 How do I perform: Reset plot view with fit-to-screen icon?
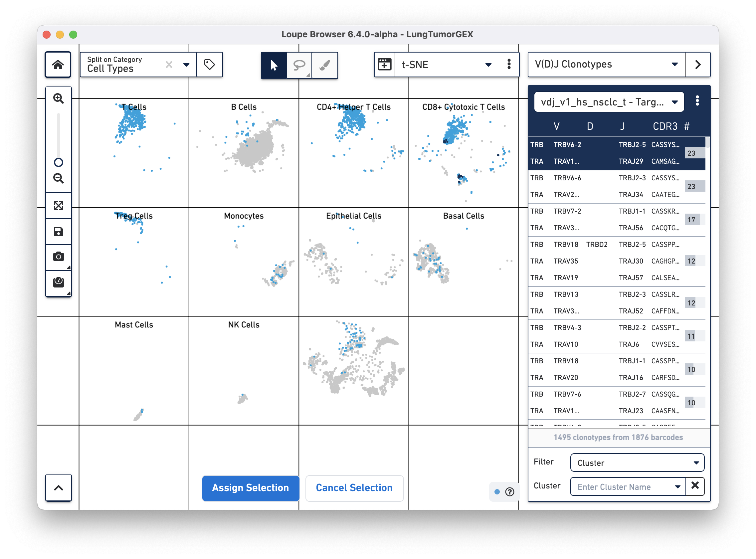(x=59, y=206)
